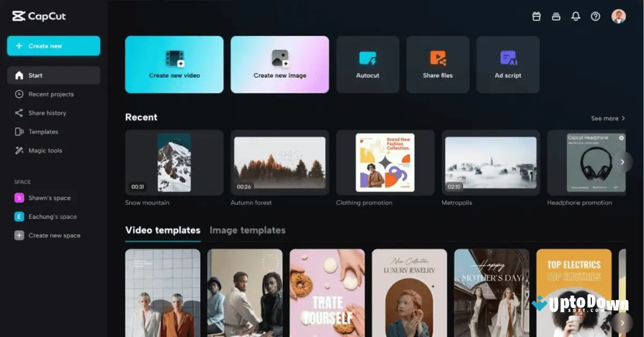Open the Autocut tool
This screenshot has width=644, height=337.
tap(368, 64)
